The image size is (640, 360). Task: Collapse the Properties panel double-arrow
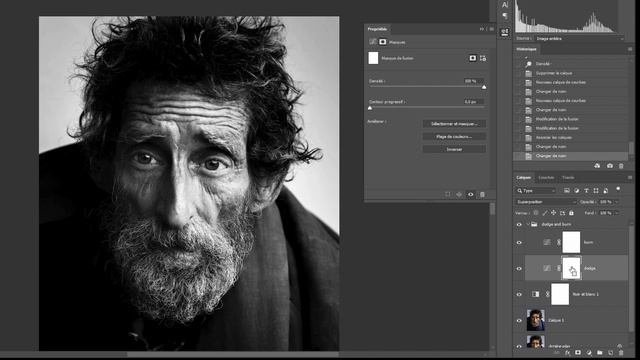(482, 29)
